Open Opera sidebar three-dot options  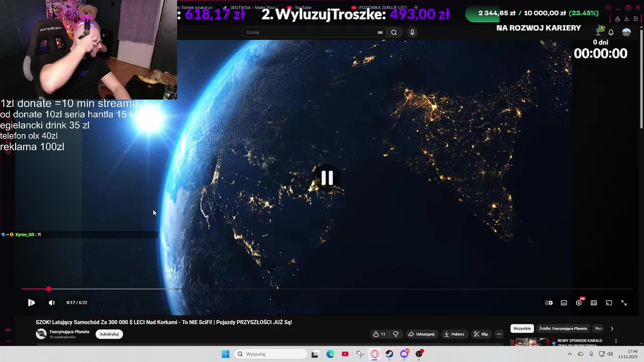(8, 341)
